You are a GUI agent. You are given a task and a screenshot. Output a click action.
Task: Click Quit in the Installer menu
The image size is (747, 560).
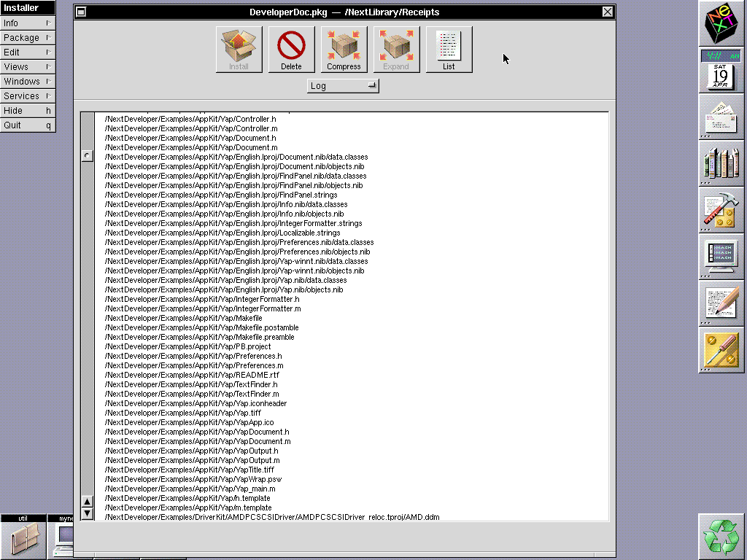click(x=28, y=125)
